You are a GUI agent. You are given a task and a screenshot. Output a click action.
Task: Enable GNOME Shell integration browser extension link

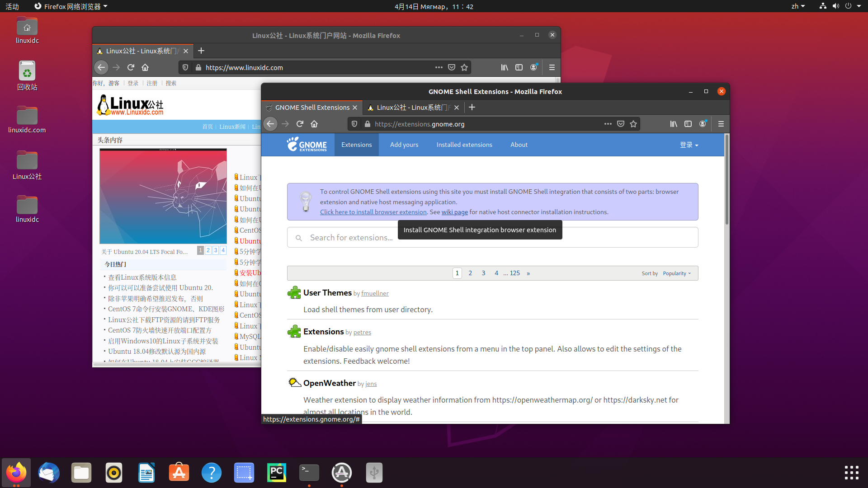(373, 212)
